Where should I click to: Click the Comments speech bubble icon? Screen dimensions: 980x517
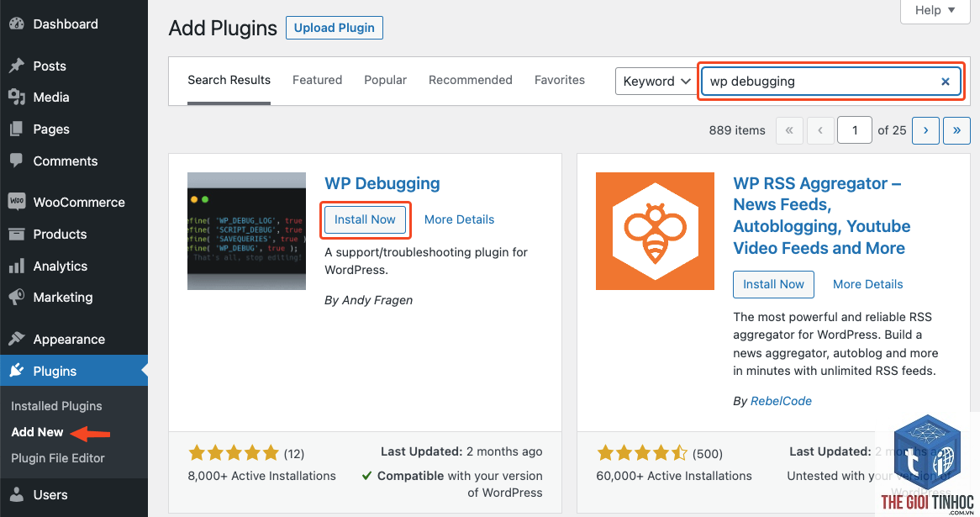pos(17,161)
